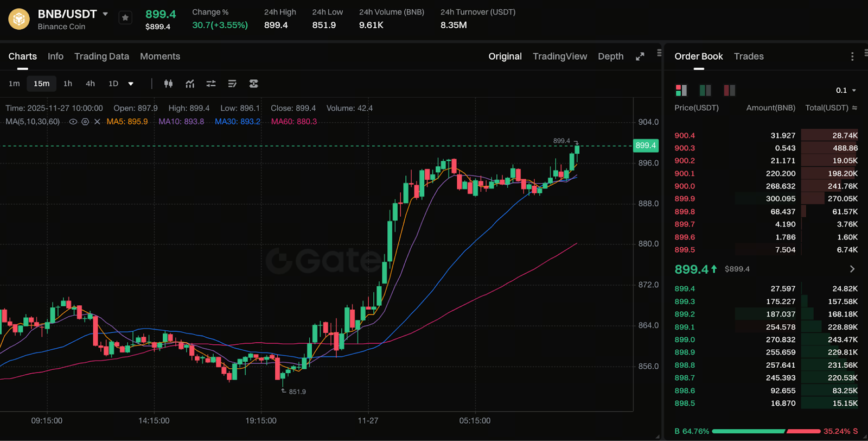Select ask price 899.9 in order book

pos(685,199)
